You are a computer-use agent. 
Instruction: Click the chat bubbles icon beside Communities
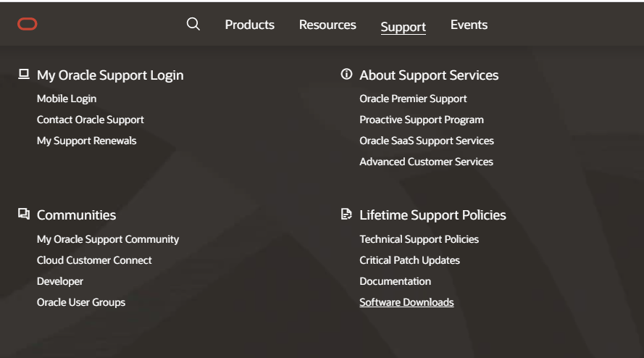coord(24,214)
